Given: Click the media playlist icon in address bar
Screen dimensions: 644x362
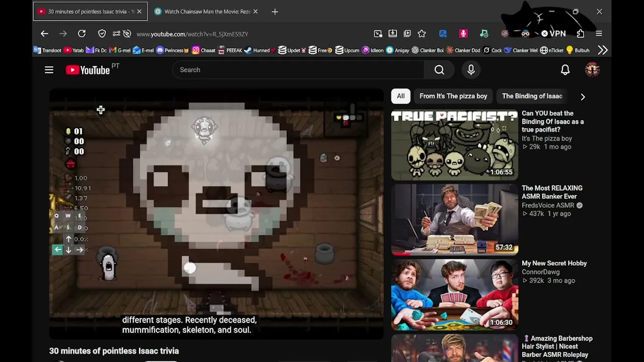Looking at the screenshot, I should 407,34.
